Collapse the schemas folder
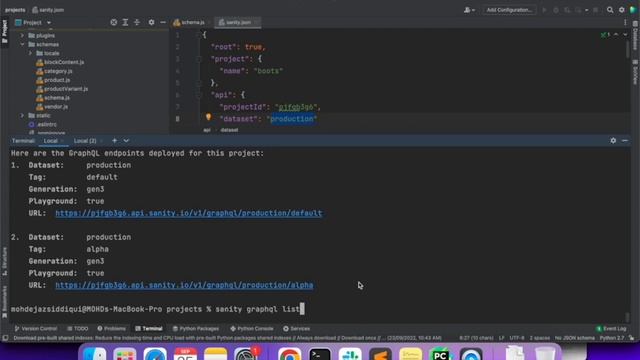The height and width of the screenshot is (360, 640). 22,44
